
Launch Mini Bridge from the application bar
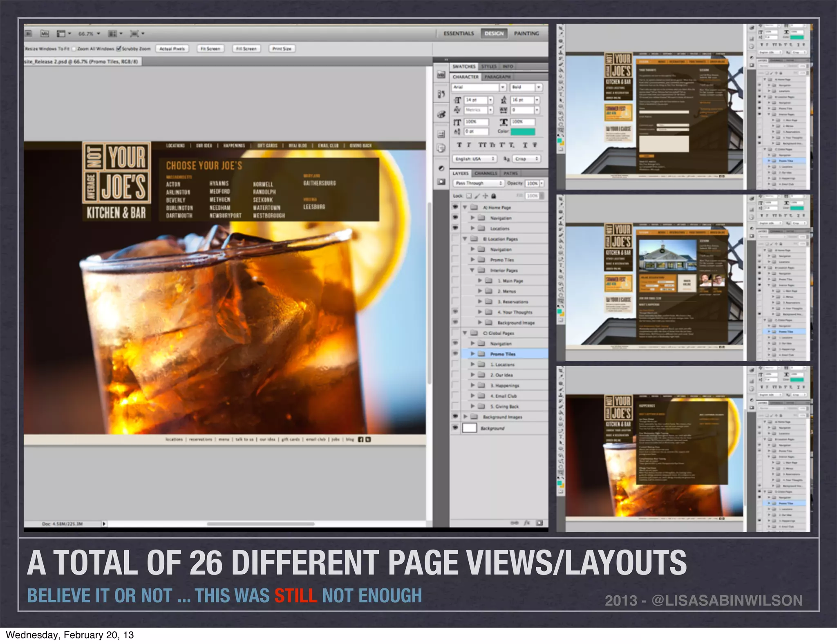[x=45, y=34]
